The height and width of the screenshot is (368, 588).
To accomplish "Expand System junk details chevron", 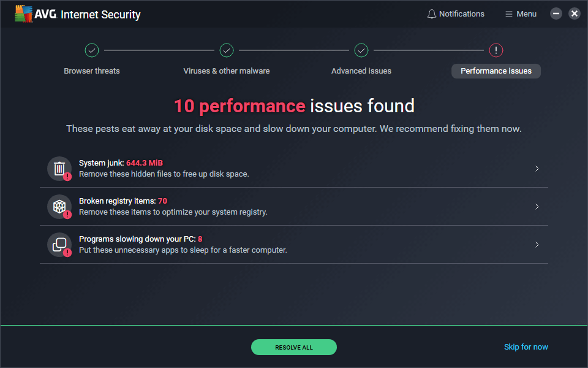I will [x=537, y=169].
